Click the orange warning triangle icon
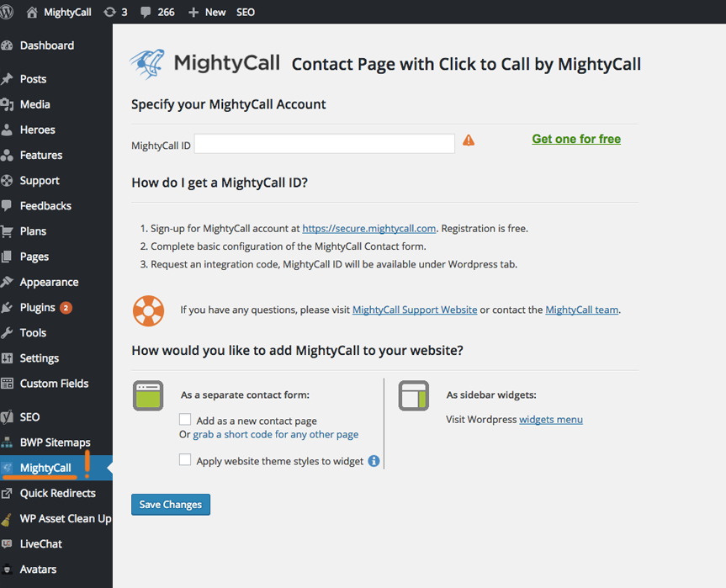This screenshot has height=588, width=726. 469,140
